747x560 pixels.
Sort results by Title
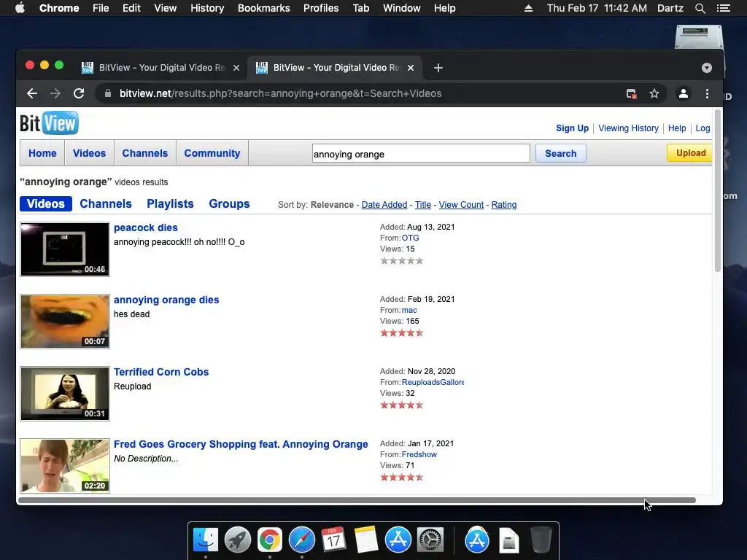tap(423, 205)
